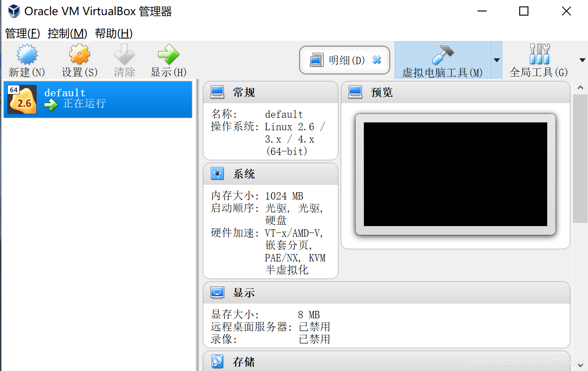This screenshot has width=588, height=371.
Task: Click the 1024 MB memory value
Action: click(284, 196)
